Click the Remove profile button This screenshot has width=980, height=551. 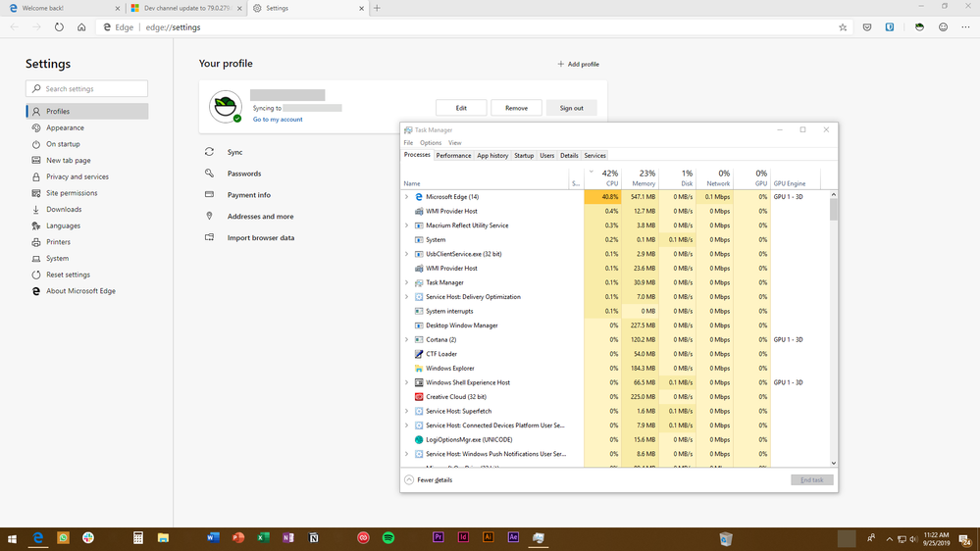(x=516, y=108)
